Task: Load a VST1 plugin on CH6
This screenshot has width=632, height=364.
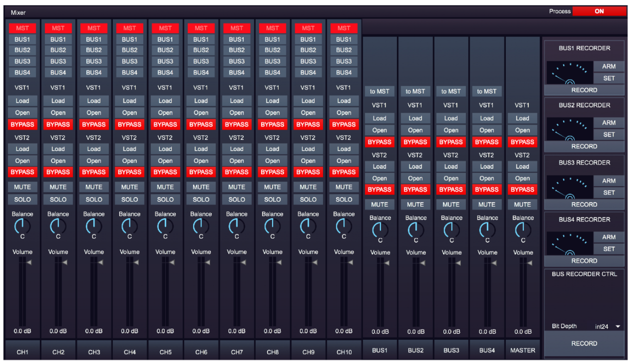Action: [x=201, y=101]
